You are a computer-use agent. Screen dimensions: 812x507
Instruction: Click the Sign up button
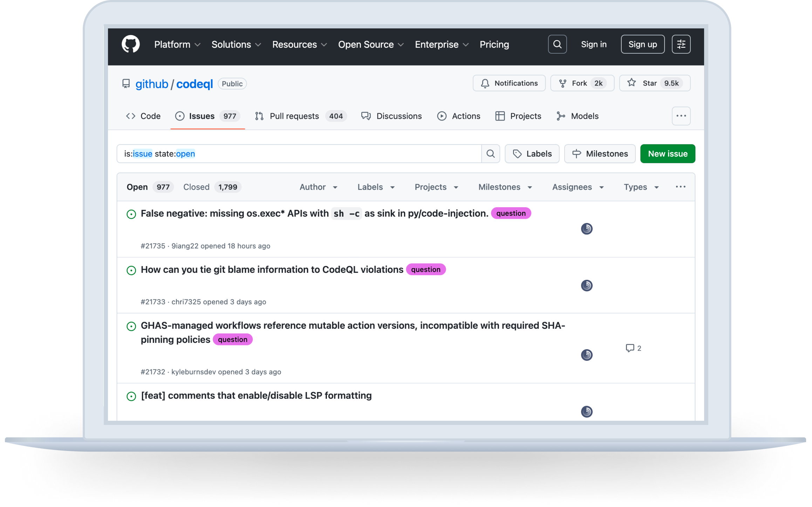pos(642,45)
